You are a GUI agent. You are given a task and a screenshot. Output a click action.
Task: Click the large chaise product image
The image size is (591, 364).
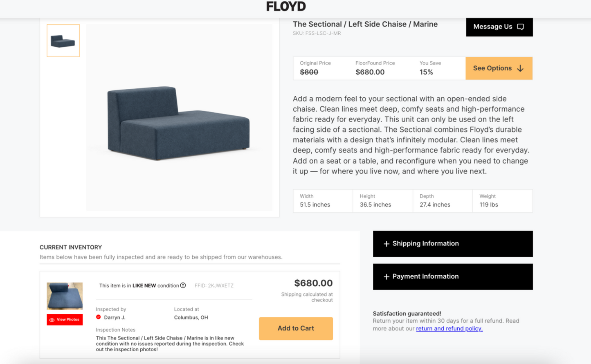[179, 118]
